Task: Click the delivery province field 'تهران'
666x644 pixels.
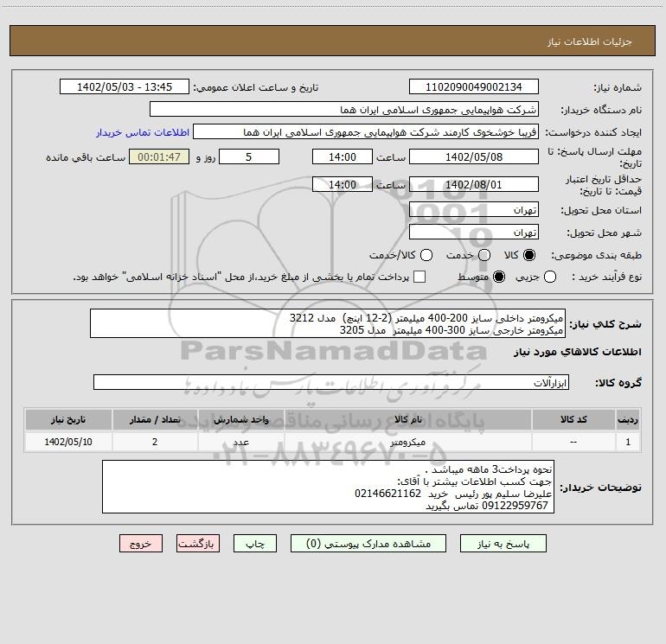Action: coord(473,210)
